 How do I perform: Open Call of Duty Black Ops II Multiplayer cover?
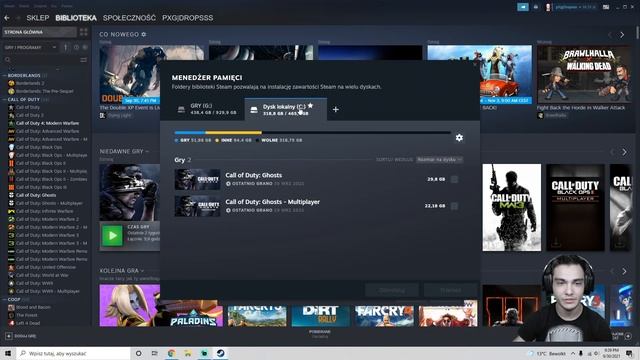[575, 207]
